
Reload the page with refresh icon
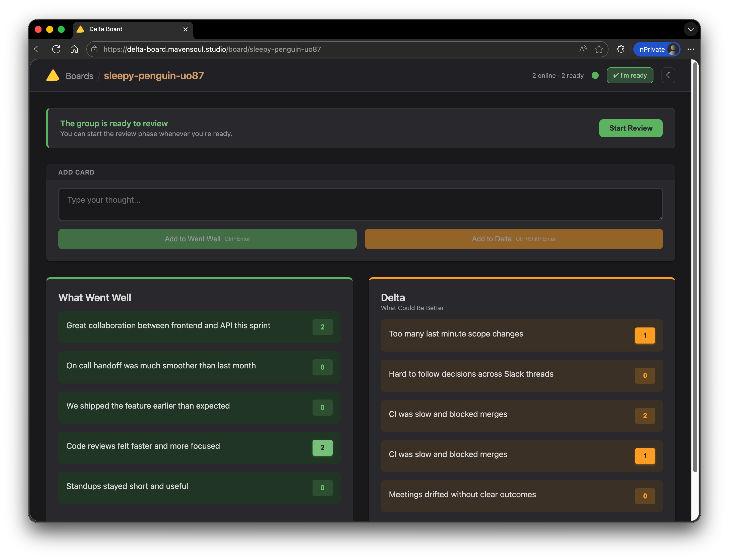56,49
